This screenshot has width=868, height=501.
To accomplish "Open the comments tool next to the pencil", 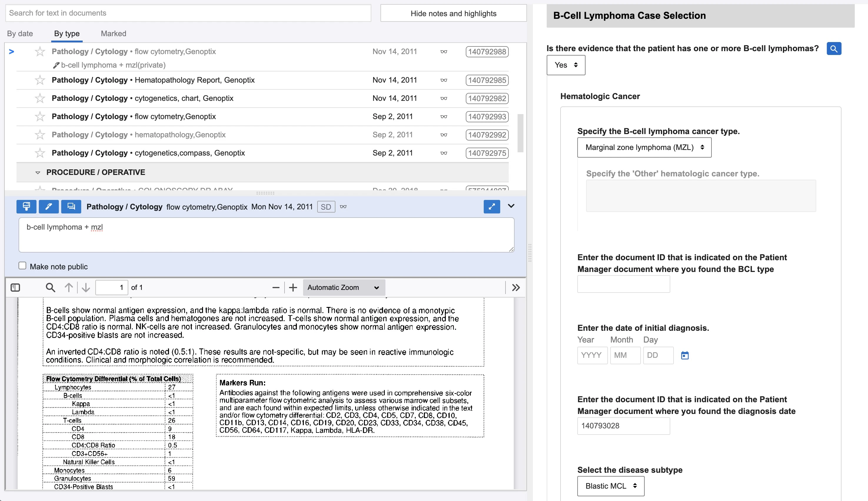I will tap(71, 207).
